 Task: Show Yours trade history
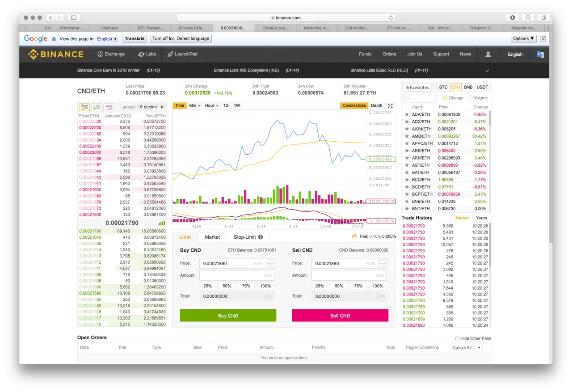481,218
